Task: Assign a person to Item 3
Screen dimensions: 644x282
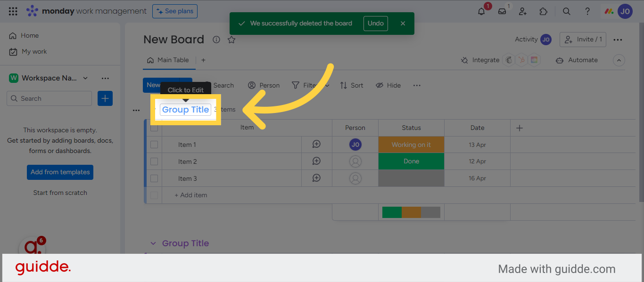Action: (355, 178)
